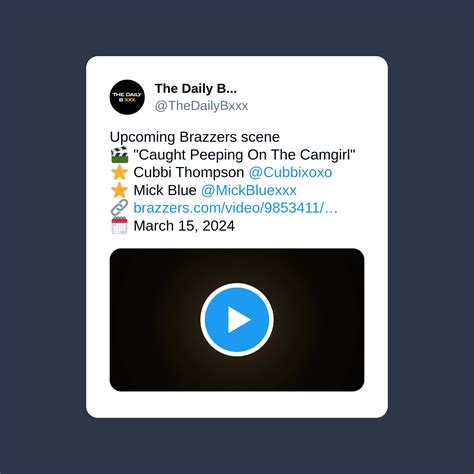The image size is (474, 474).
Task: Click the white triangle inside play button
Action: 238,320
